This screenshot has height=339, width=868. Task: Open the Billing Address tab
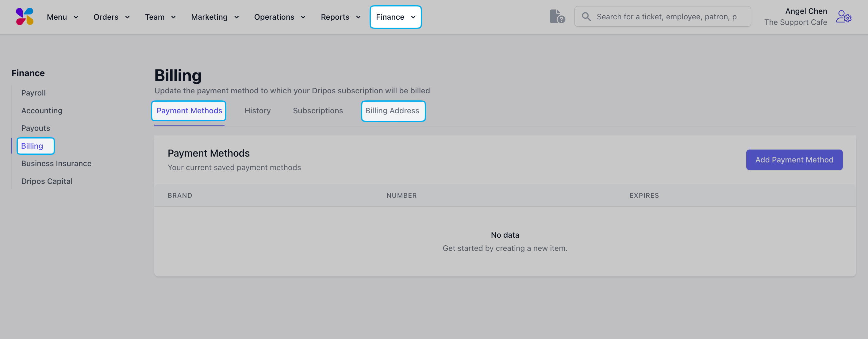click(x=392, y=111)
